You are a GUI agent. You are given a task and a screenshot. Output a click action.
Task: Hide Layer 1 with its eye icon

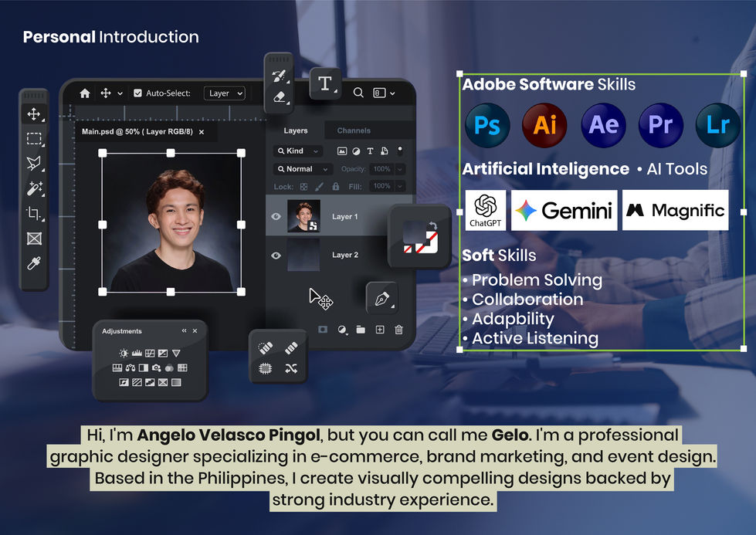pos(276,216)
